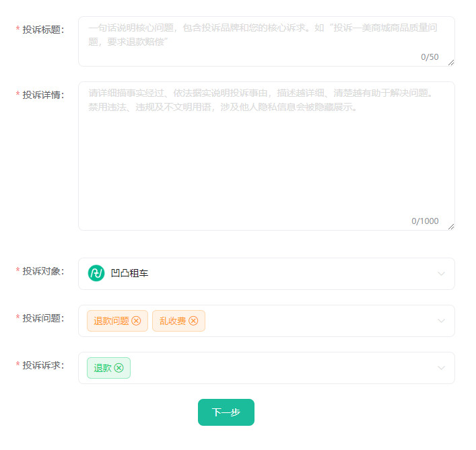Click the 凹凸租车 brand logo icon
476x450 pixels.
(x=96, y=273)
